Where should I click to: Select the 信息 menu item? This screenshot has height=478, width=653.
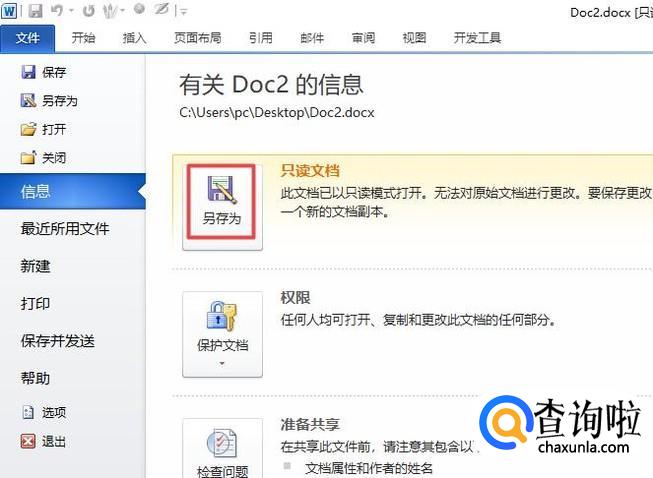(x=73, y=191)
